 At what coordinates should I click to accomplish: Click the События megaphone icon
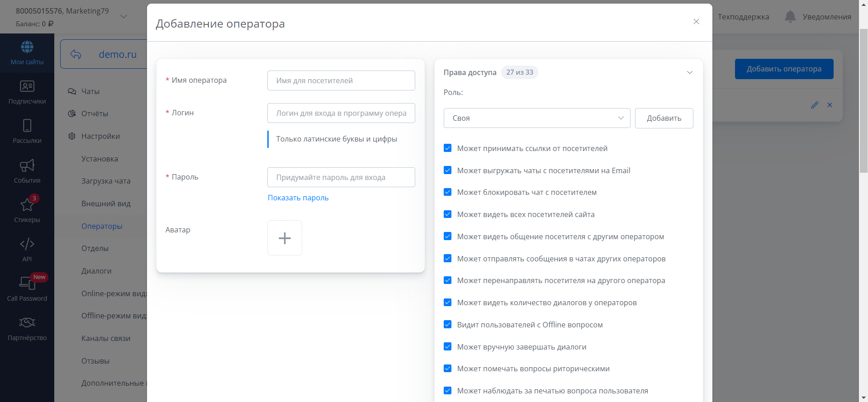tap(27, 166)
